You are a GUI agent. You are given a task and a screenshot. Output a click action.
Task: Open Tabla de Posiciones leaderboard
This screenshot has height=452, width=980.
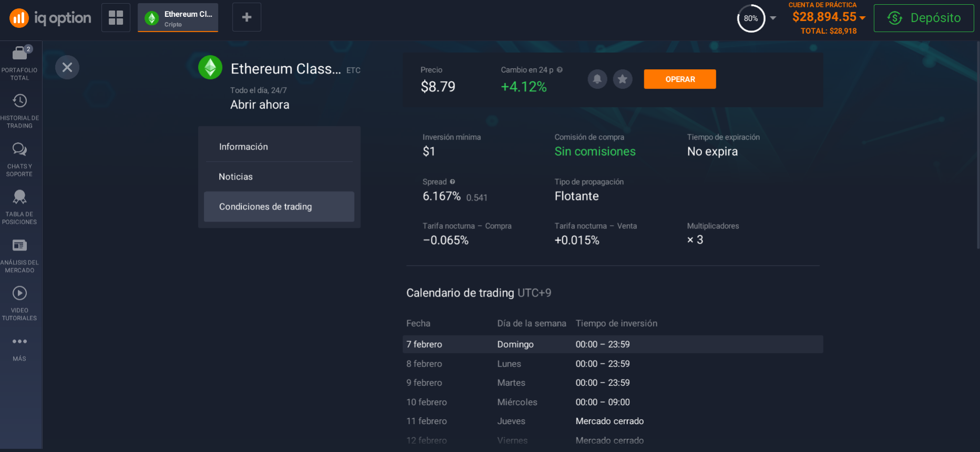(19, 207)
